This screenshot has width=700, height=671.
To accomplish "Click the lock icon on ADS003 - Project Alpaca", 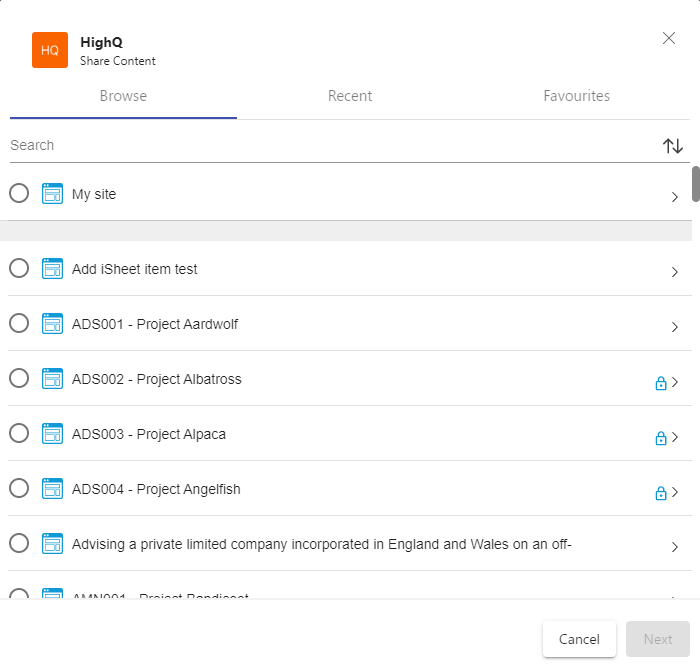I will coord(660,437).
